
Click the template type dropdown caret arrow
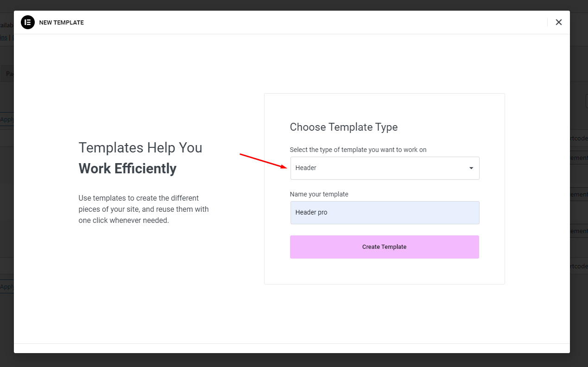[x=471, y=168]
